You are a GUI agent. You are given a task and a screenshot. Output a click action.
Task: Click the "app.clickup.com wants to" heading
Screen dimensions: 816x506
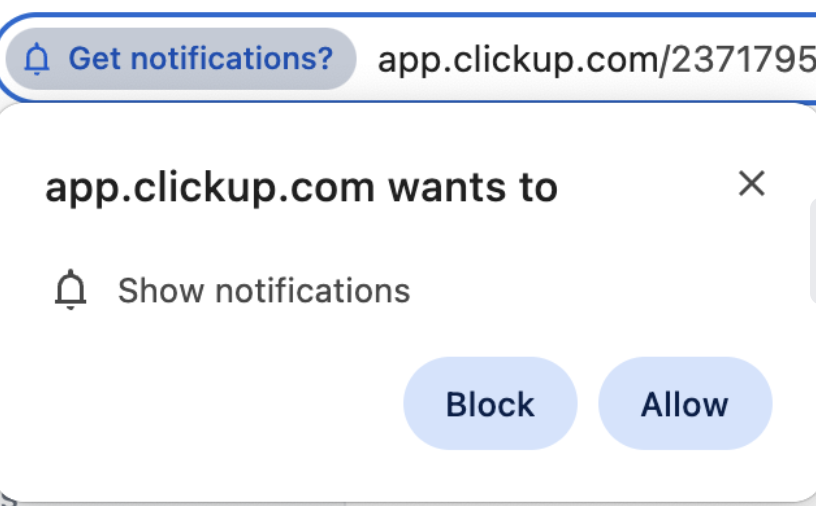pos(301,187)
